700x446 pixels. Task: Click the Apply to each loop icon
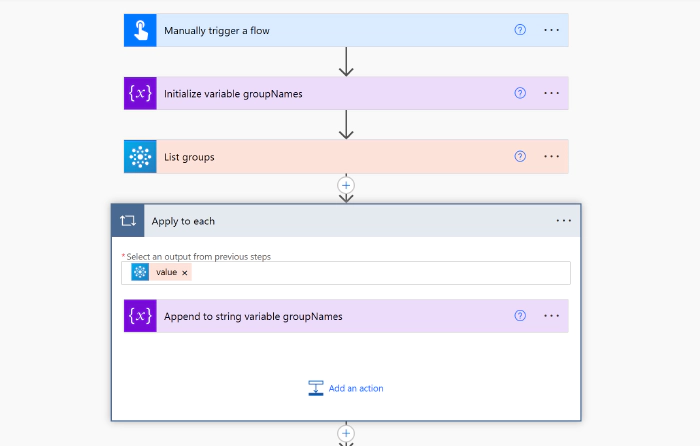128,221
